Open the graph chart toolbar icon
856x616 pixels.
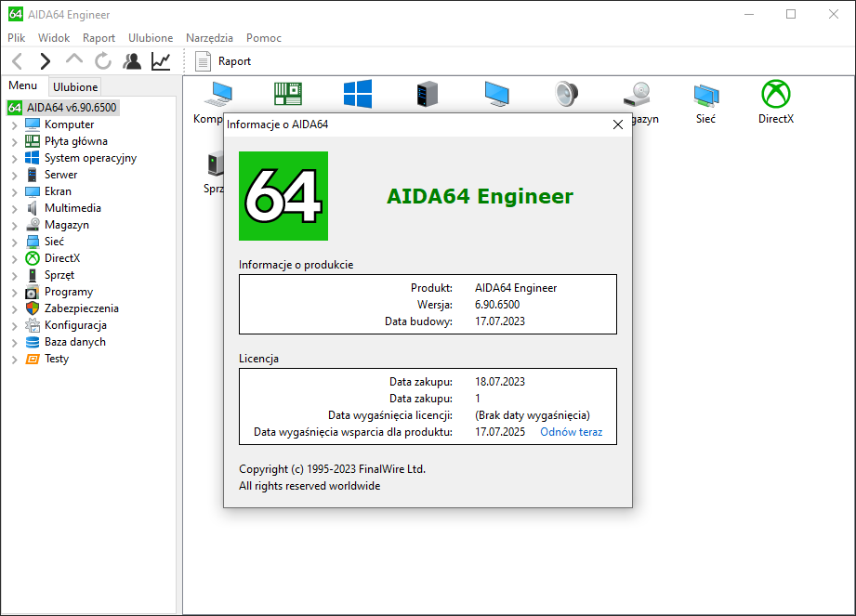coord(161,61)
